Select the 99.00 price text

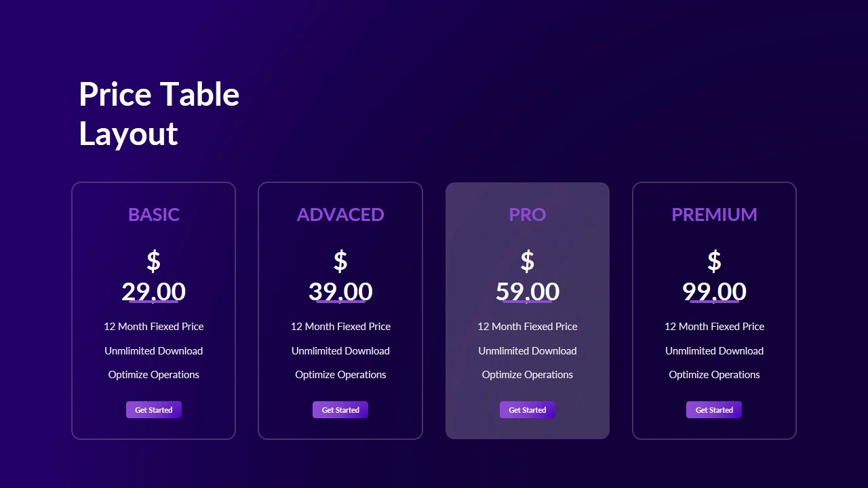pos(714,292)
